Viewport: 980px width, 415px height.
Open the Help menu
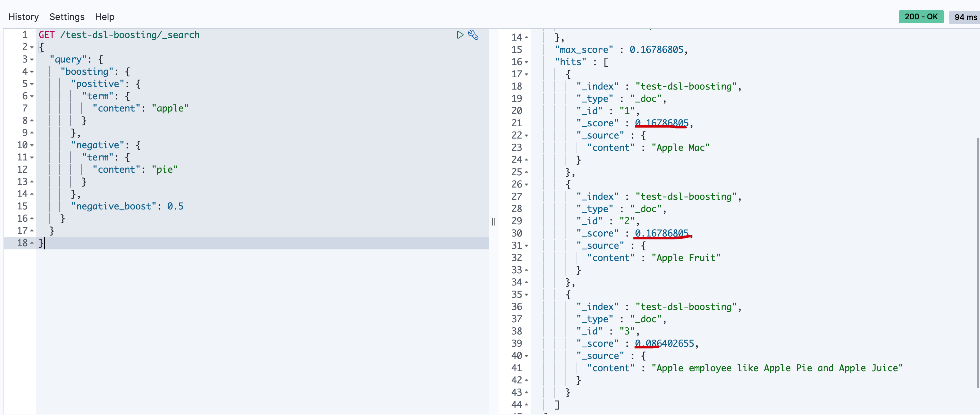click(x=105, y=17)
